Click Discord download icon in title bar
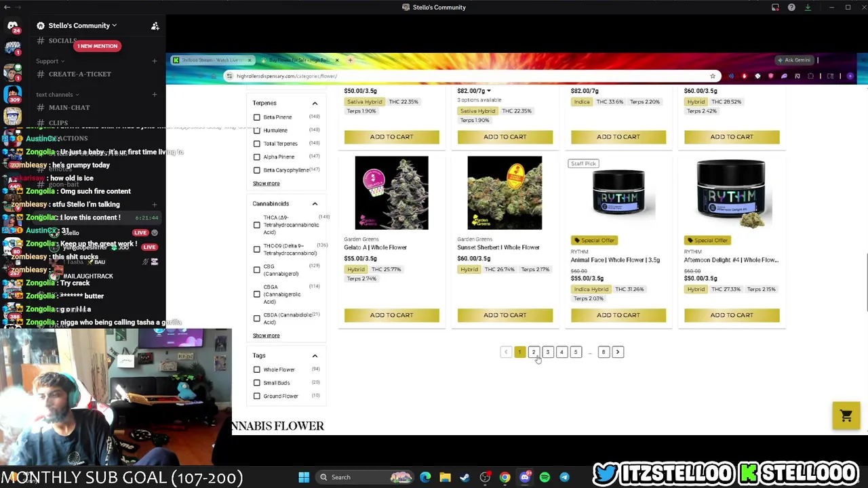868x488 pixels. [x=808, y=7]
